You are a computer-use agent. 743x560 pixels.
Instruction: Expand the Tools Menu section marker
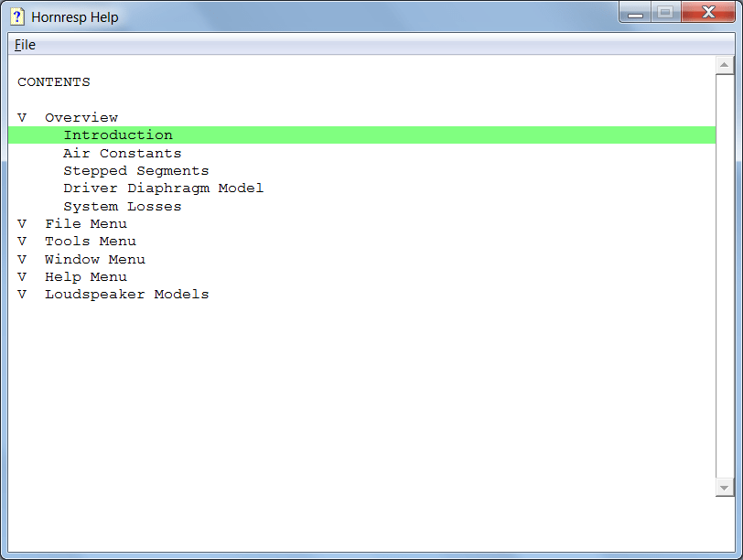(x=22, y=242)
